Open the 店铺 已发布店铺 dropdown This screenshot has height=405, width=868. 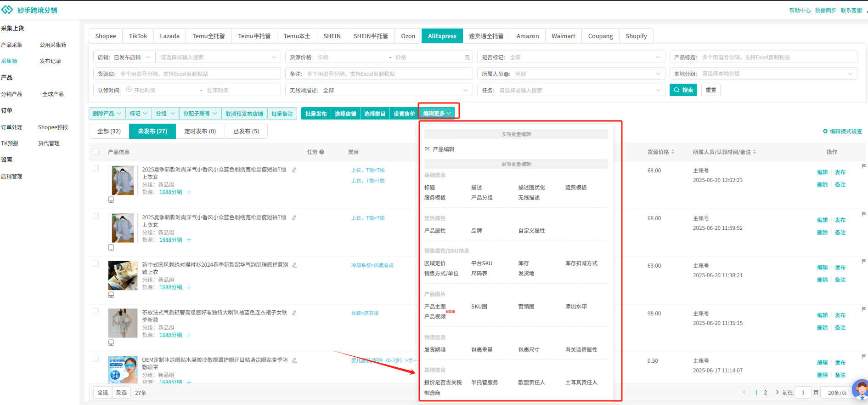(124, 57)
